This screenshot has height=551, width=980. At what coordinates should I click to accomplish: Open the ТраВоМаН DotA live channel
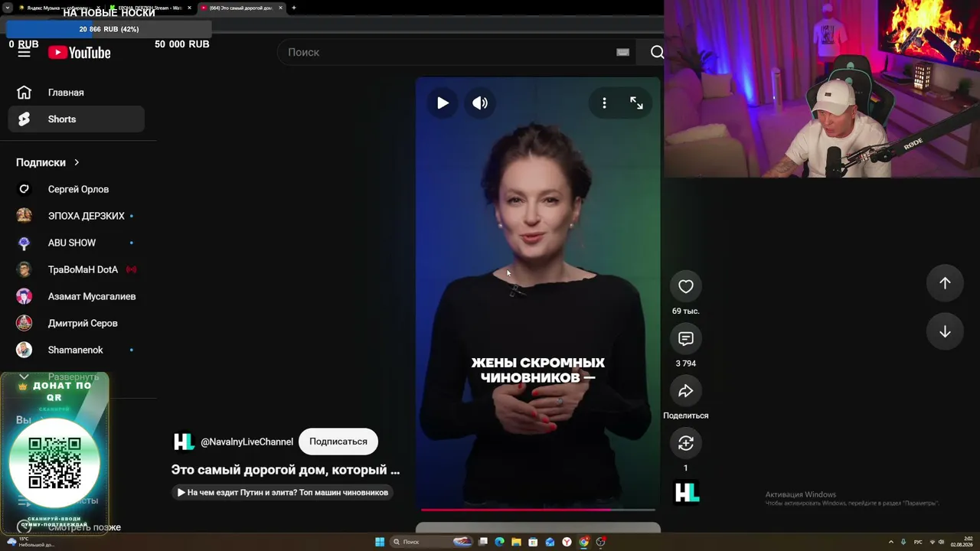click(76, 269)
